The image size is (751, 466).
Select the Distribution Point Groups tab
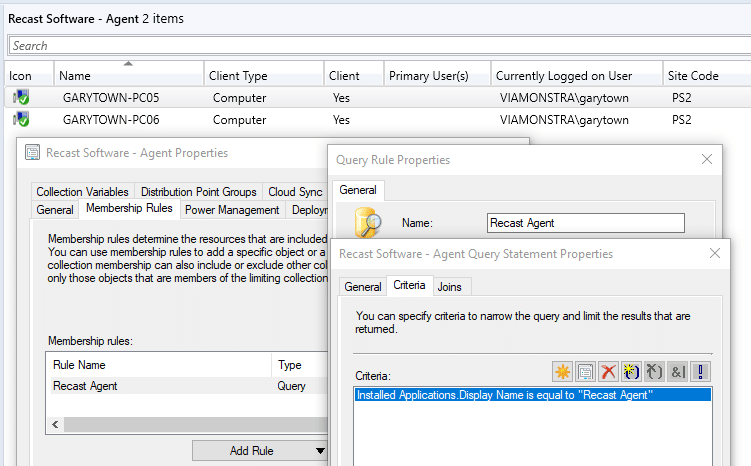[x=199, y=192]
